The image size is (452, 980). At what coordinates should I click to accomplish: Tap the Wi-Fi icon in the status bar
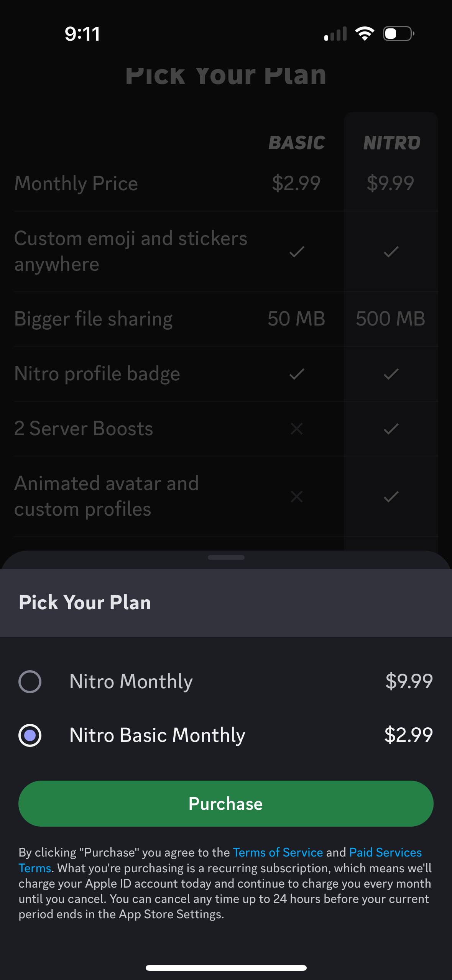tap(364, 34)
